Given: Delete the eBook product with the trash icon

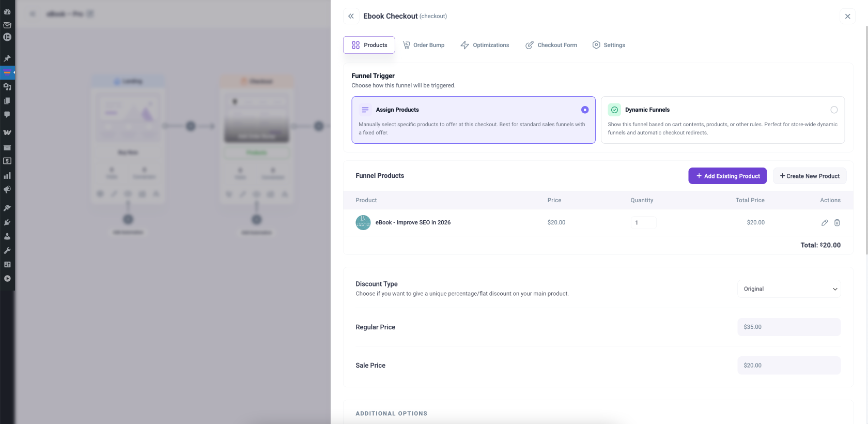Looking at the screenshot, I should click(837, 223).
